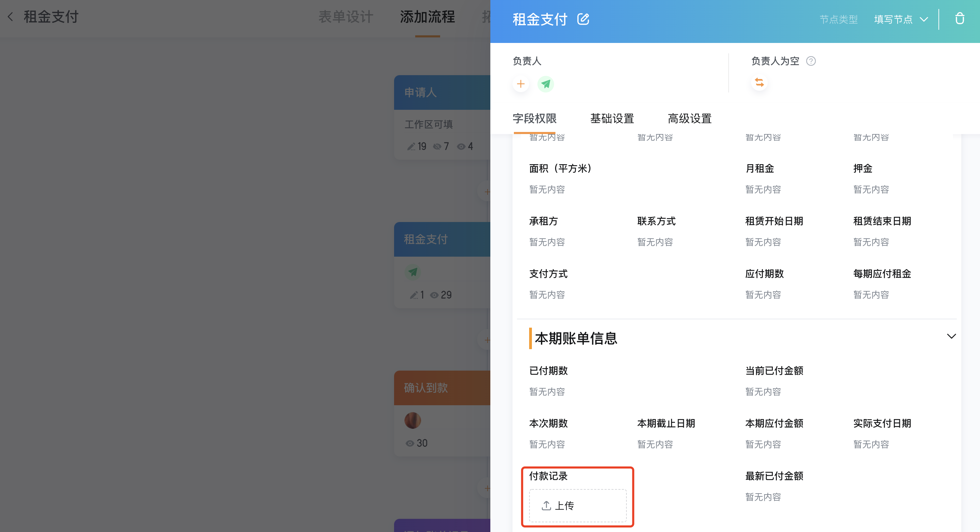Click the 月租金 field label
The width and height of the screenshot is (980, 532).
(760, 168)
